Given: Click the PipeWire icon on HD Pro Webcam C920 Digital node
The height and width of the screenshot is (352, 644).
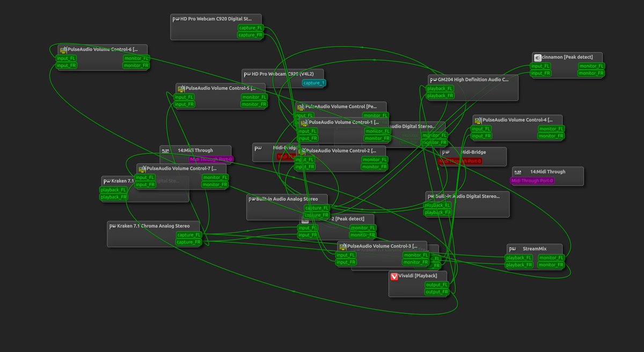Looking at the screenshot, I should [x=176, y=18].
